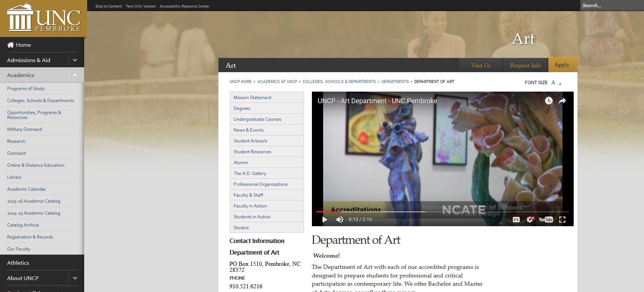The width and height of the screenshot is (644, 292).
Task: Open Mission Statement page
Action: point(267,97)
